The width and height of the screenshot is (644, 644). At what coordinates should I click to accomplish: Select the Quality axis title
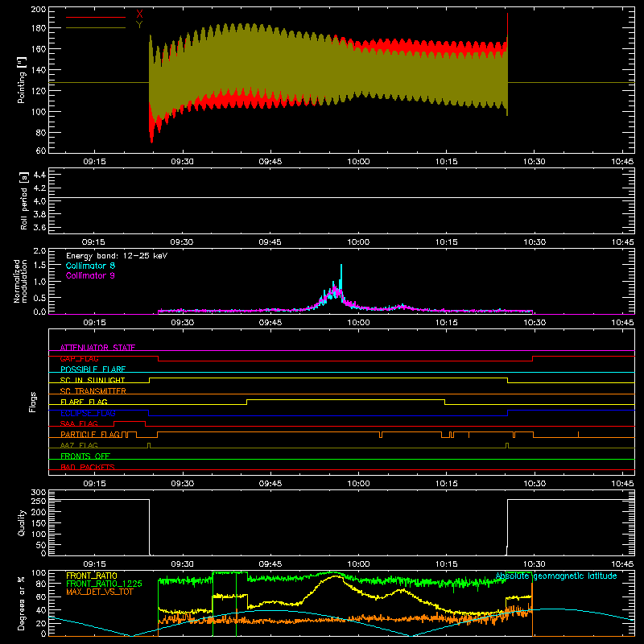22,522
